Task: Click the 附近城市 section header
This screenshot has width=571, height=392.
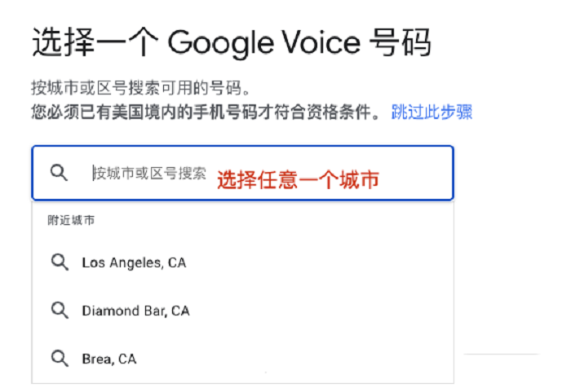Action: 71,220
